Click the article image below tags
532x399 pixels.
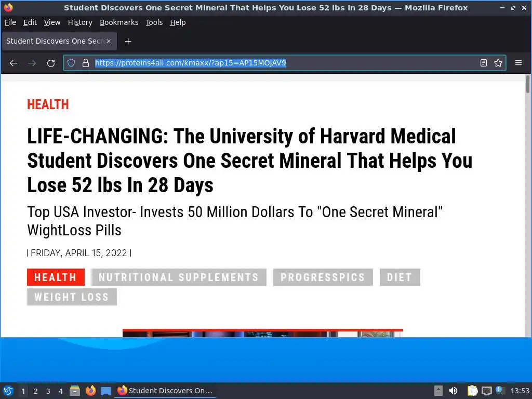click(262, 333)
